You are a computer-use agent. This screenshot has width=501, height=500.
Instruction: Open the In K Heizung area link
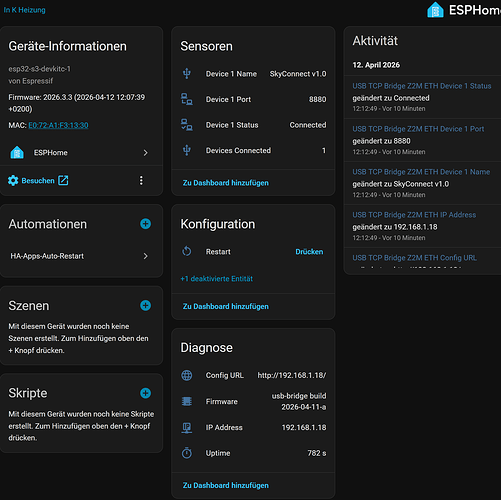[x=25, y=10]
